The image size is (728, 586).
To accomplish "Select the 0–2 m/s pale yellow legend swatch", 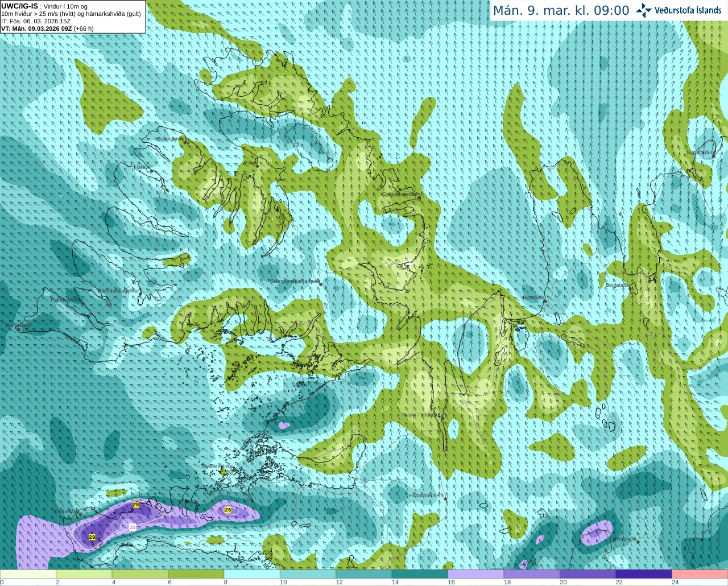I will 28,573.
